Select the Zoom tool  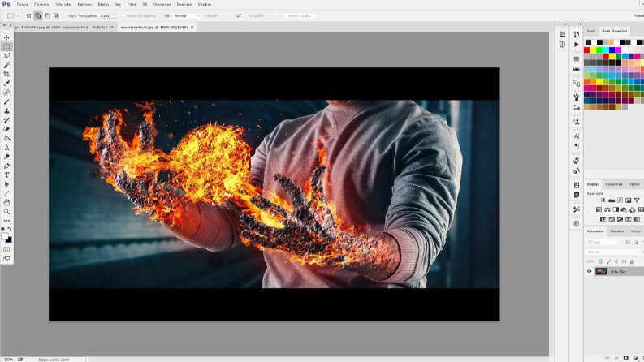6,212
